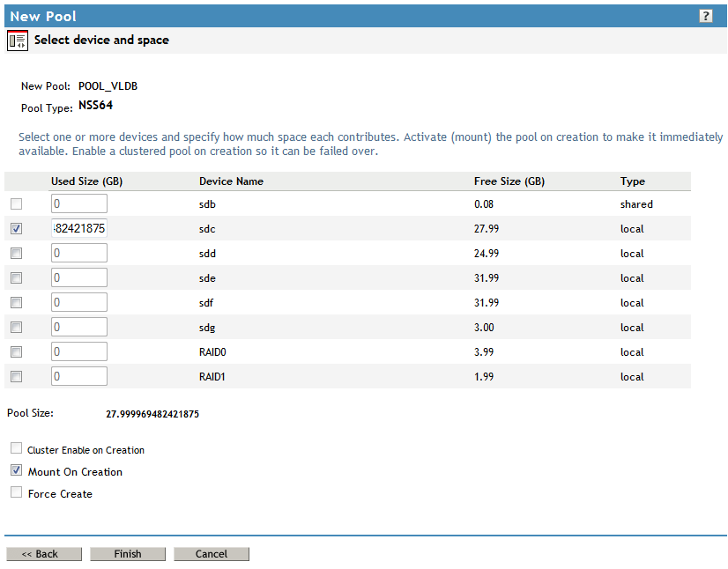Select device name RAID1
Image resolution: width=728 pixels, height=569 pixels.
point(212,376)
